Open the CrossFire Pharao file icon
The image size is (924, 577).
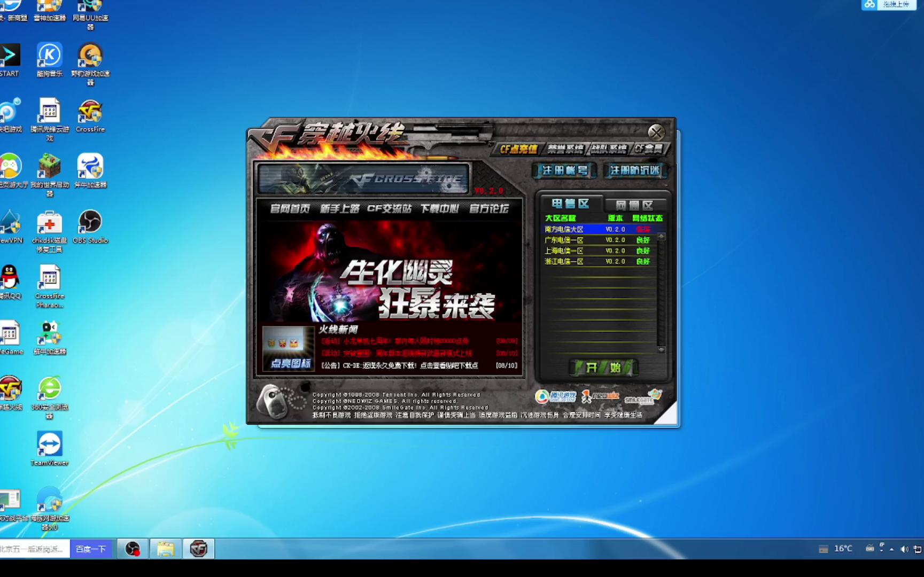click(x=50, y=287)
